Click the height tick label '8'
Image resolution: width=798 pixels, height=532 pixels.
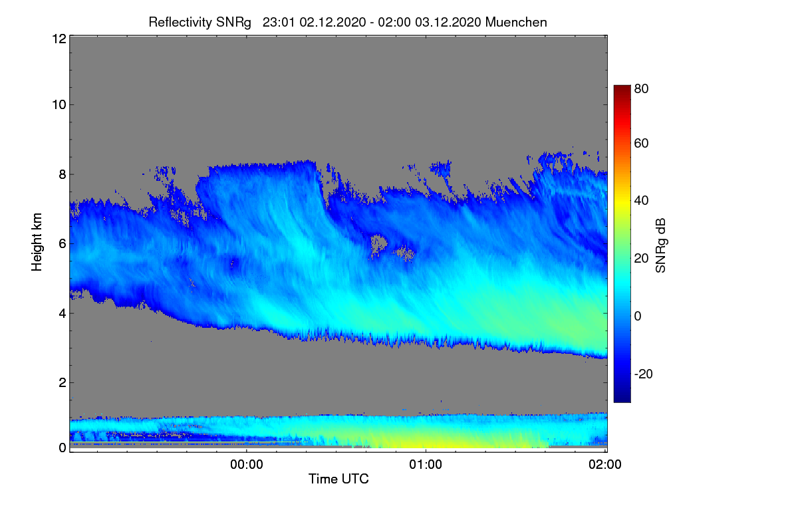pyautogui.click(x=62, y=174)
